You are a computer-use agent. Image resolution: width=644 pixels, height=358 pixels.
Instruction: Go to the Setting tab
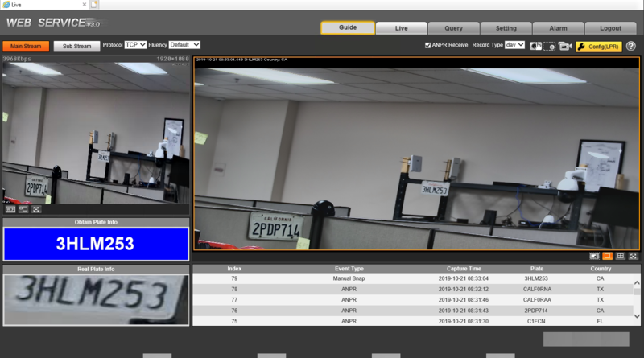tap(506, 28)
